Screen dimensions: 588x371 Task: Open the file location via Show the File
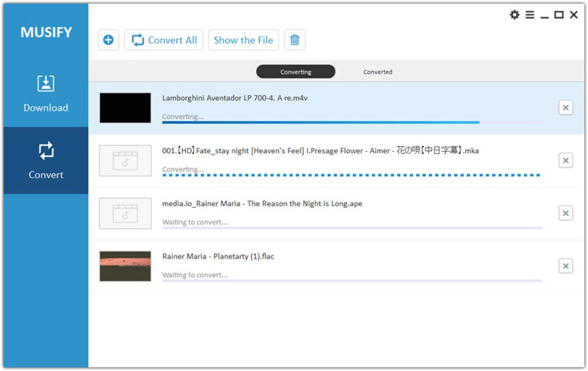243,39
